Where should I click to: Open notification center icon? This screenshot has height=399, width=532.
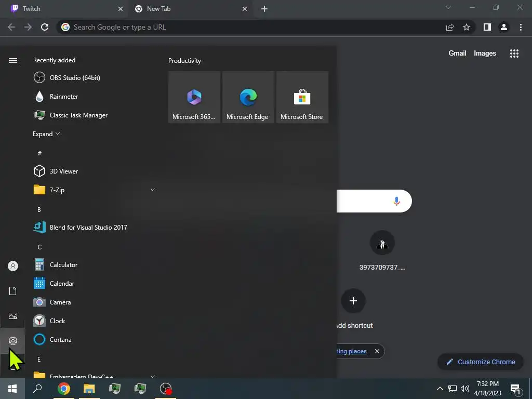coord(515,389)
